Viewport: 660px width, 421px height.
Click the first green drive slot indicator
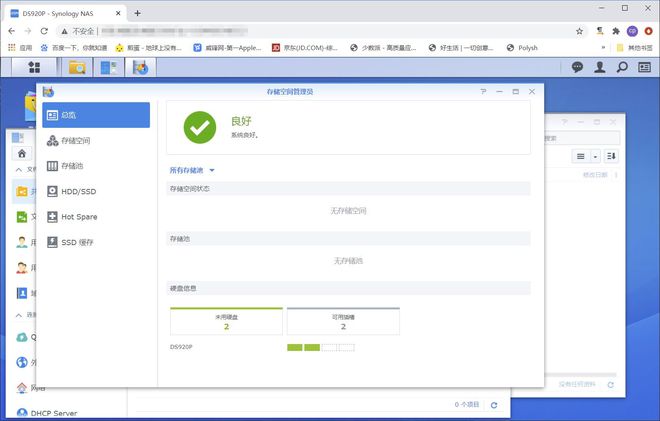tap(295, 347)
